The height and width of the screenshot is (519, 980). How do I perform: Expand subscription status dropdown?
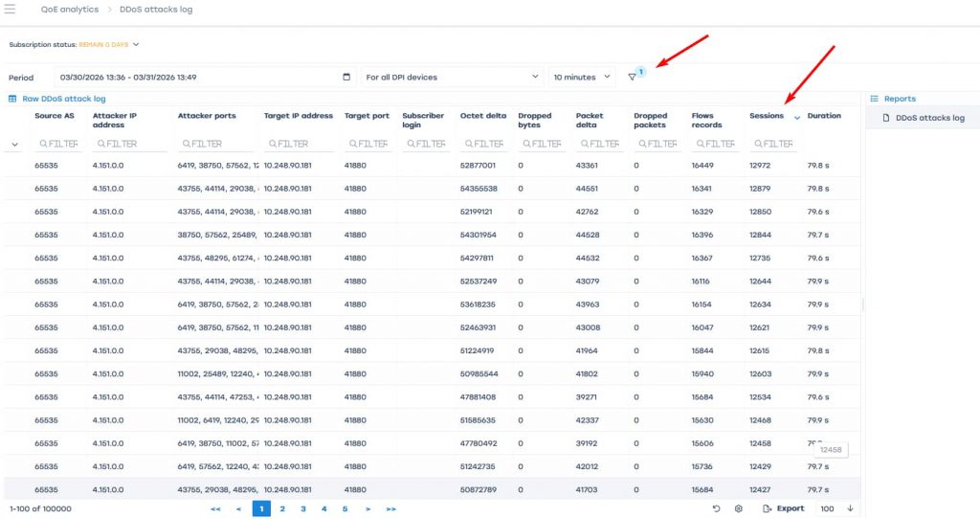pyautogui.click(x=136, y=44)
